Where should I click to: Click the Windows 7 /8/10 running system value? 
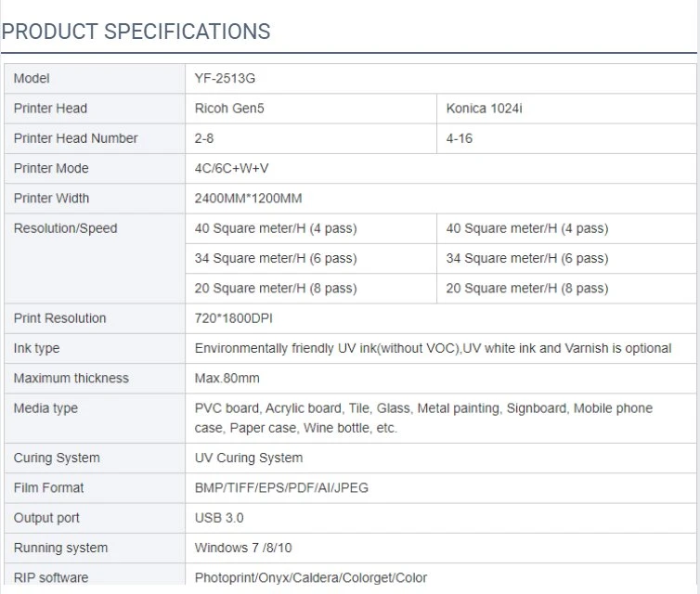click(243, 548)
